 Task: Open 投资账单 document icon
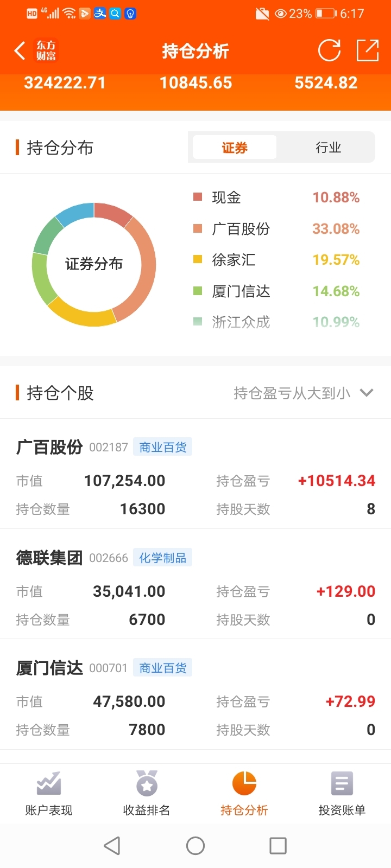coord(342,783)
